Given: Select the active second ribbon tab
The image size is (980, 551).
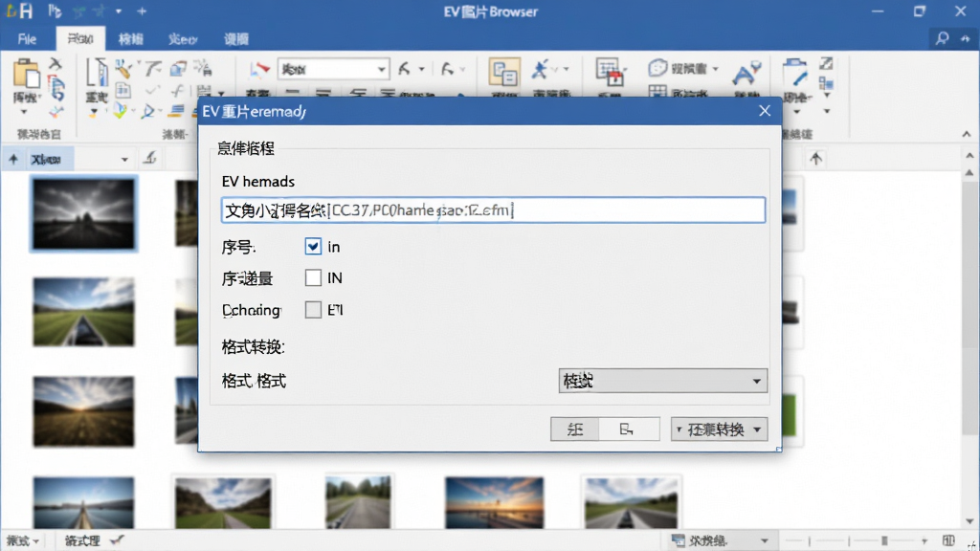Looking at the screenshot, I should [x=80, y=38].
